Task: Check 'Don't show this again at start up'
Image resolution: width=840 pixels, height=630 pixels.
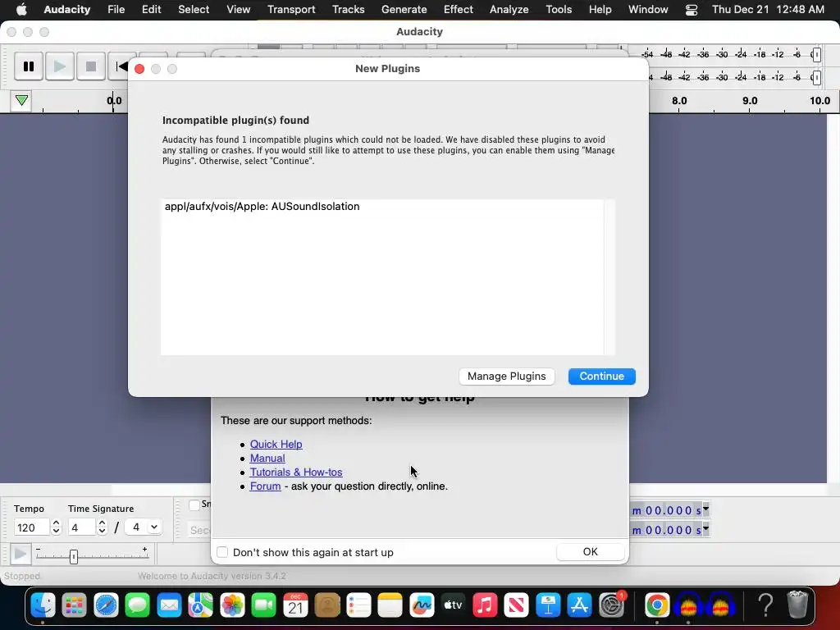Action: [222, 552]
